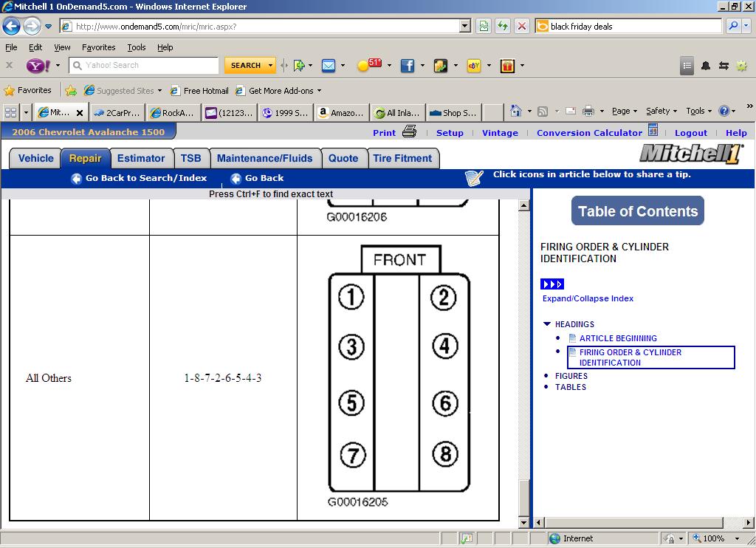The image size is (756, 548).
Task: Switch to the Estimator tab
Action: [141, 159]
